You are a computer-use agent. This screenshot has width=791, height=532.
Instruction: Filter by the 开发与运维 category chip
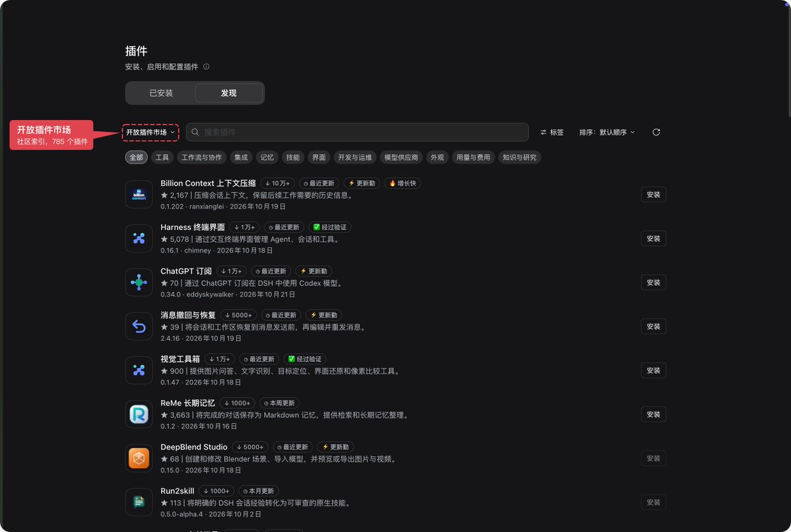tap(355, 158)
